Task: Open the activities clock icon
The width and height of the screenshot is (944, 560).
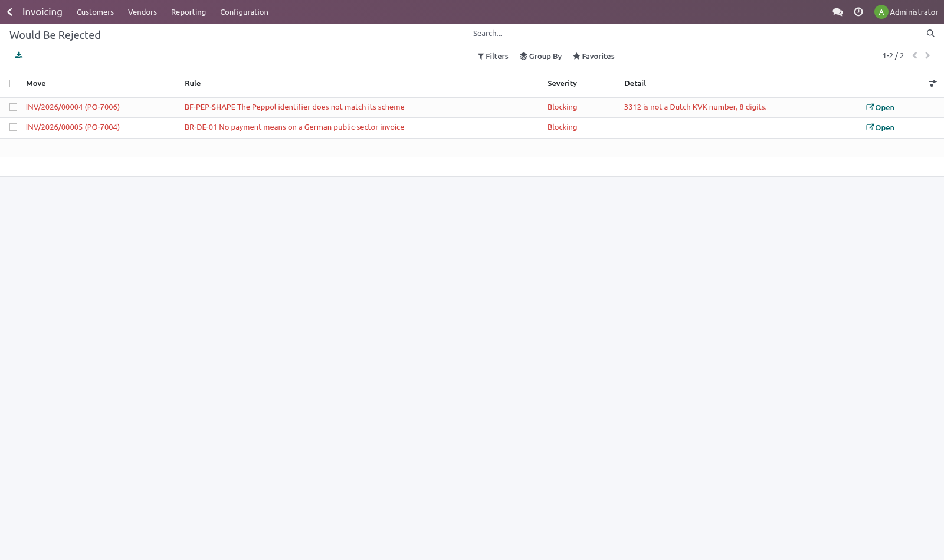Action: 858,12
